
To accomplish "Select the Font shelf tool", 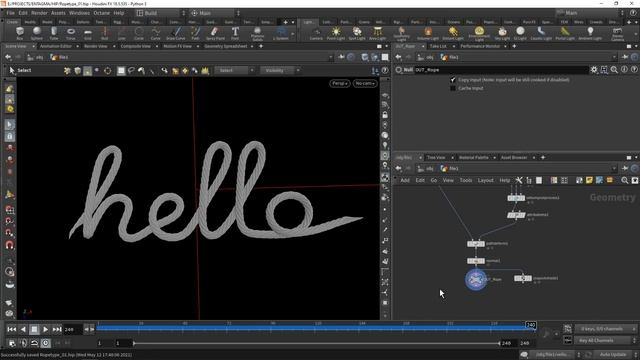I will point(235,33).
